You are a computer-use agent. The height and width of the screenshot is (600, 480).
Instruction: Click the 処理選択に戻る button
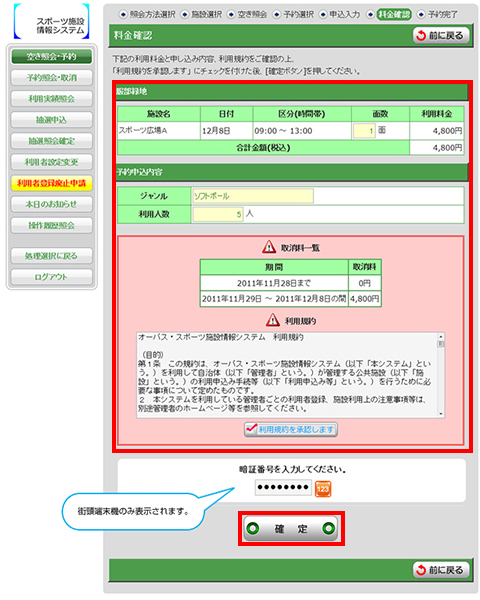click(52, 256)
